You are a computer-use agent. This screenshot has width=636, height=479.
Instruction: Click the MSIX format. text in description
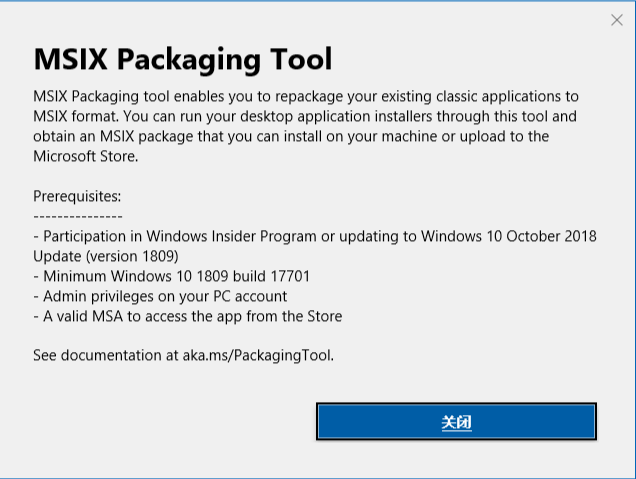click(x=76, y=116)
